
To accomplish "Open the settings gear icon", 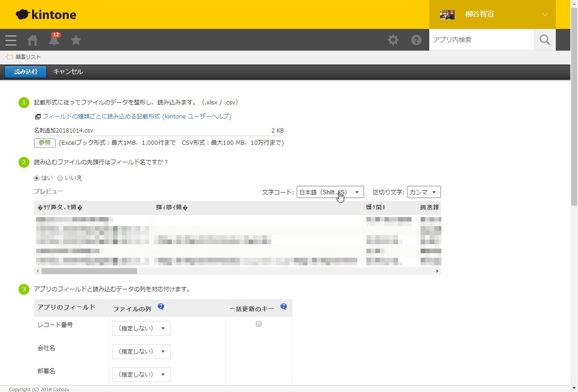I will point(393,40).
